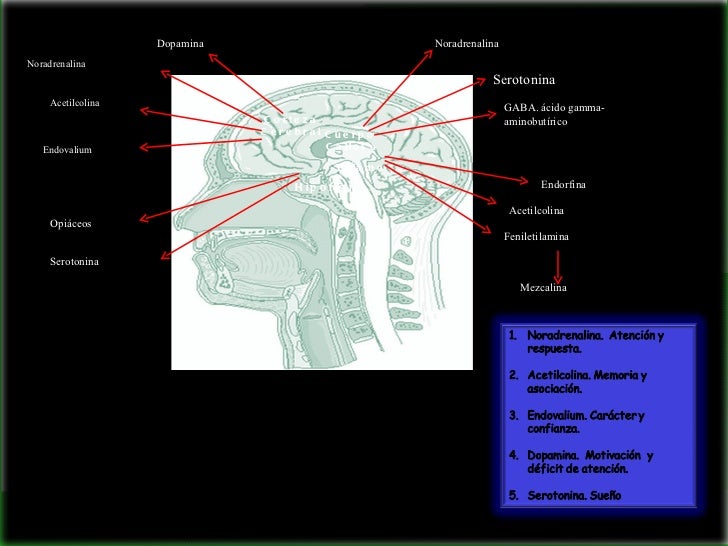Click the brain sagittal section image
Viewport: 728px width, 546px height.
tap(322, 222)
